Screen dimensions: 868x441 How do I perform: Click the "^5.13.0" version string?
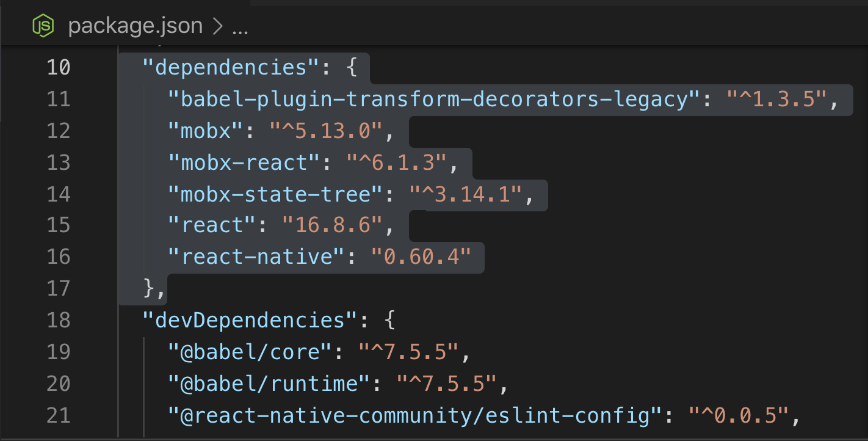point(328,131)
